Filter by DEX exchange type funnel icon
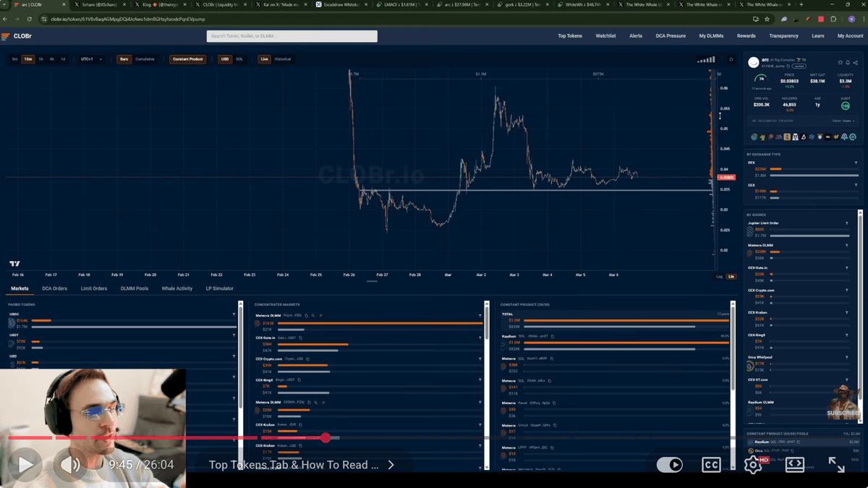Screen dimensions: 868x488 (x=856, y=163)
